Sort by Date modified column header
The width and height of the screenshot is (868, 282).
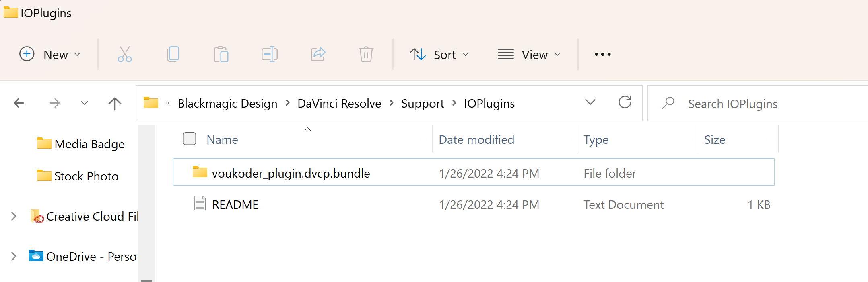pos(476,139)
